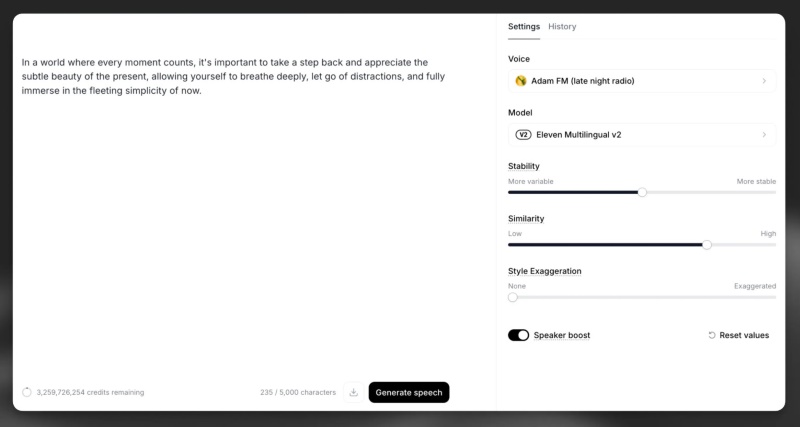Image resolution: width=800 pixels, height=427 pixels.
Task: Click the Reset values arrow icon
Action: pyautogui.click(x=712, y=335)
